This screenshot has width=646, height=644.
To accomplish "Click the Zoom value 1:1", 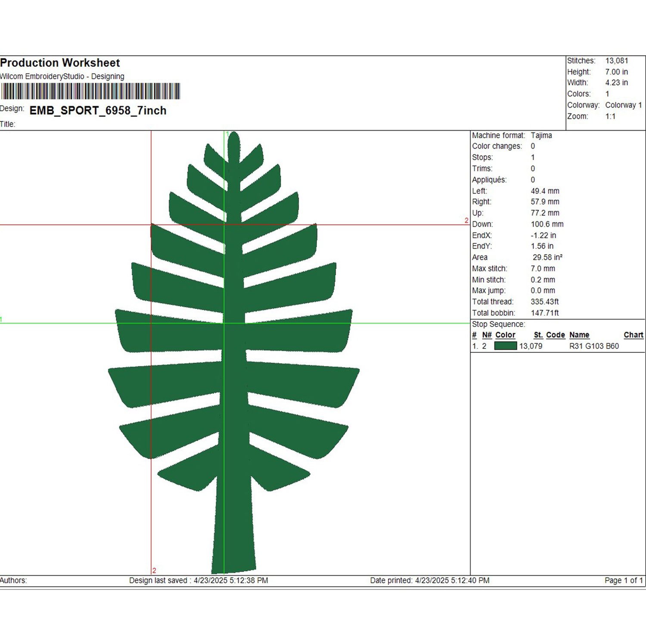I will pos(611,116).
